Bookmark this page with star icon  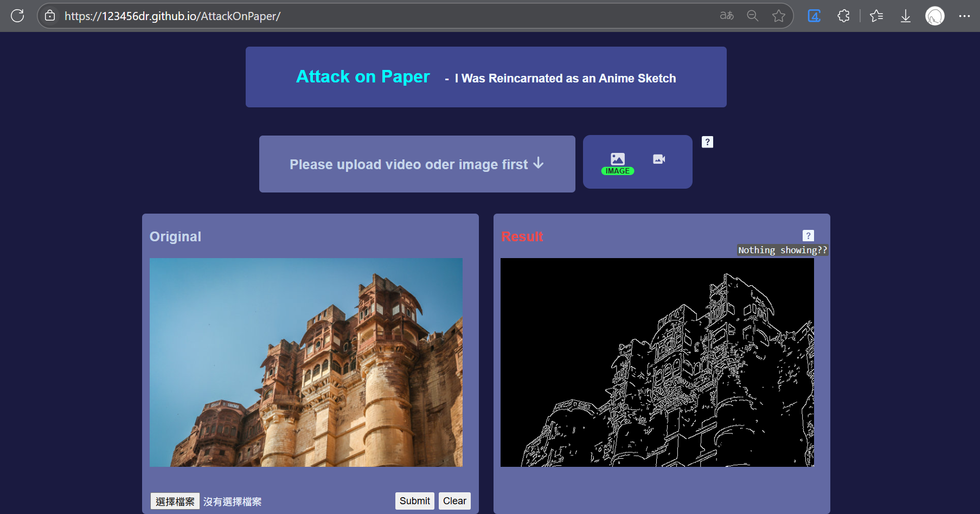(x=778, y=16)
